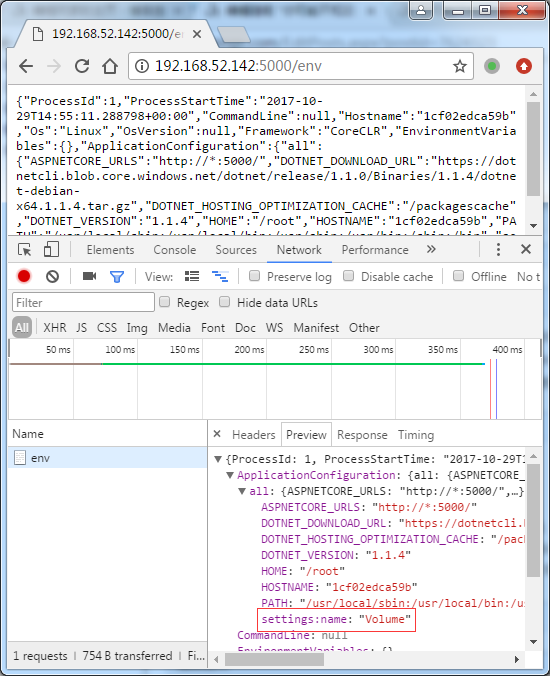
Task: Tick the Offline checkbox
Action: (458, 275)
